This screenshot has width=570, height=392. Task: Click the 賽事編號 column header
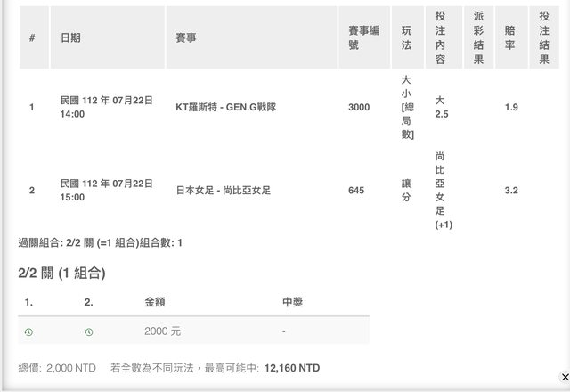pyautogui.click(x=359, y=38)
